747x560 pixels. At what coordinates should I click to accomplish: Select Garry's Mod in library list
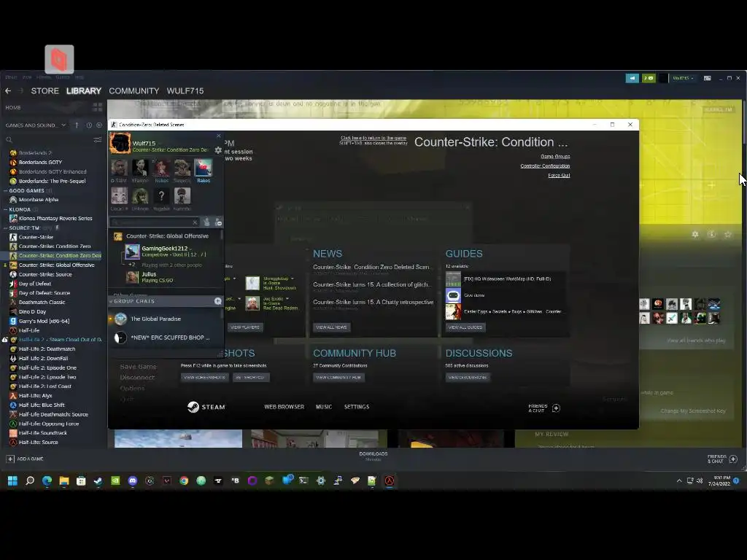pyautogui.click(x=44, y=321)
